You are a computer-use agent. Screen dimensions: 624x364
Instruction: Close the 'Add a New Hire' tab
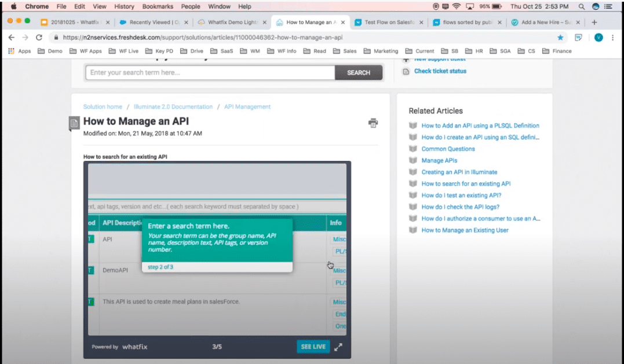578,22
